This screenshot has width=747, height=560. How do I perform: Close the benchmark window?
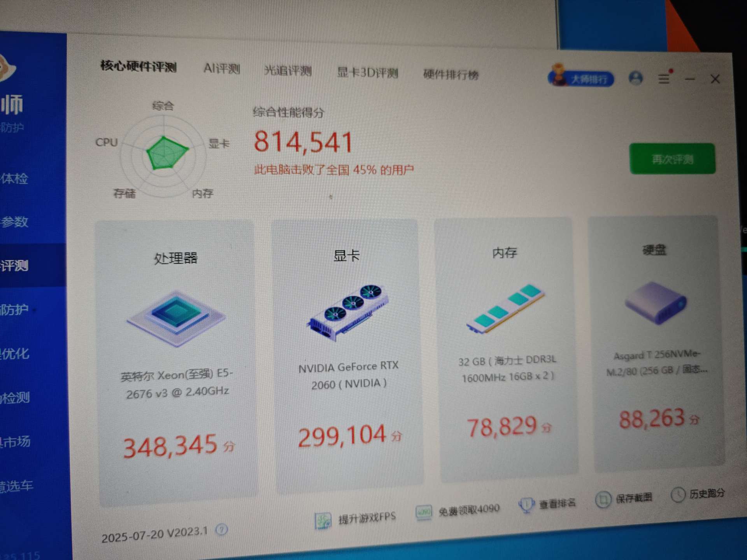pos(715,79)
